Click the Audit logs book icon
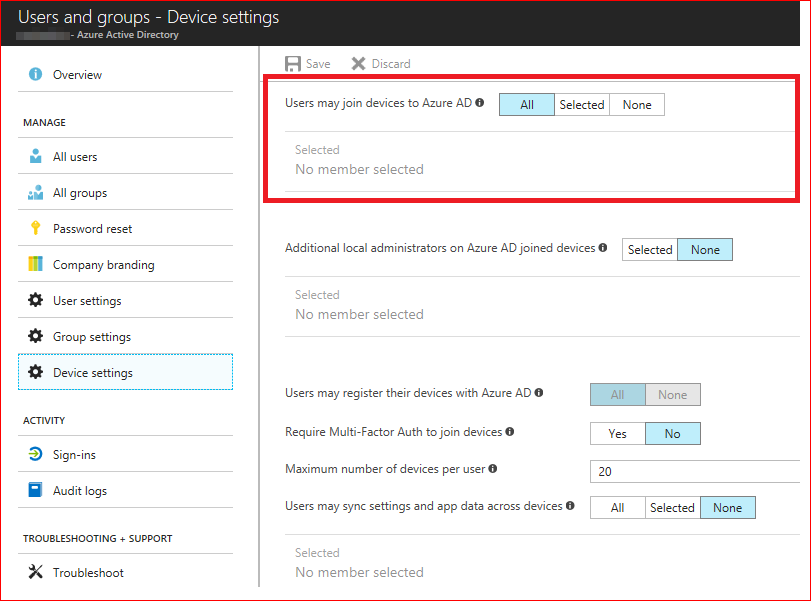Image resolution: width=811 pixels, height=601 pixels. [x=36, y=491]
